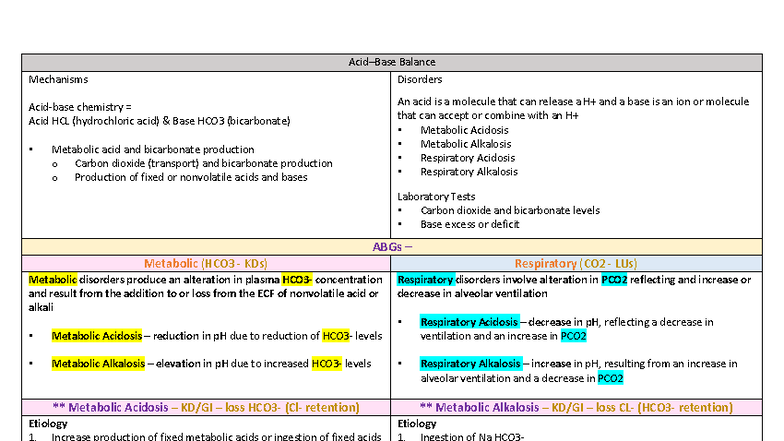
Task: Click the 'ABGs –' banner row
Action: pos(392,247)
